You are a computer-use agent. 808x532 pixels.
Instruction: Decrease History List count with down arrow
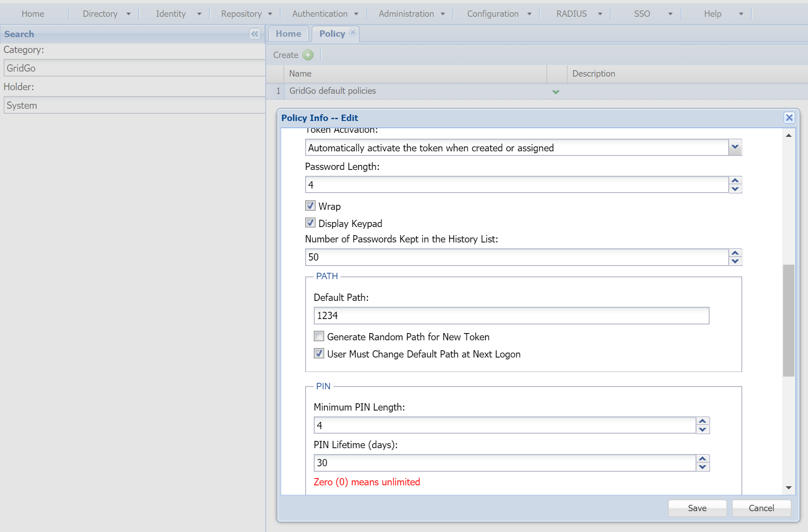point(735,261)
